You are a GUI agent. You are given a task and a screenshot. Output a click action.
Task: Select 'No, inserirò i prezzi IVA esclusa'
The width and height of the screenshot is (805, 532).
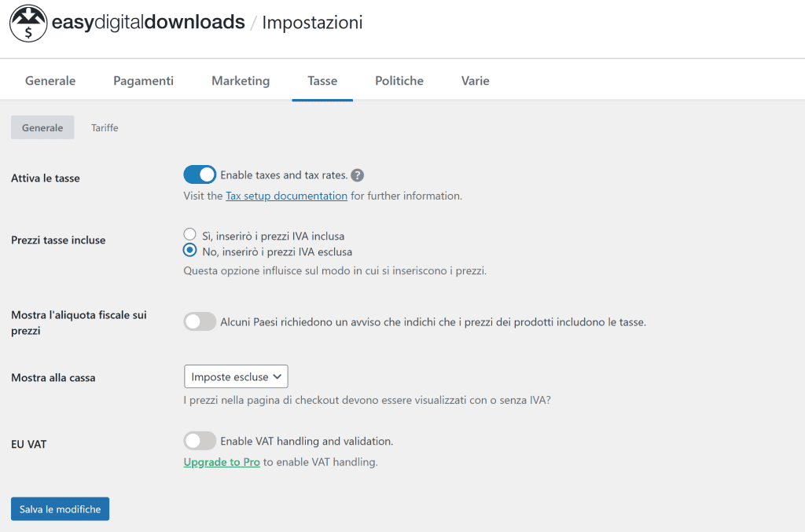pyautogui.click(x=189, y=251)
